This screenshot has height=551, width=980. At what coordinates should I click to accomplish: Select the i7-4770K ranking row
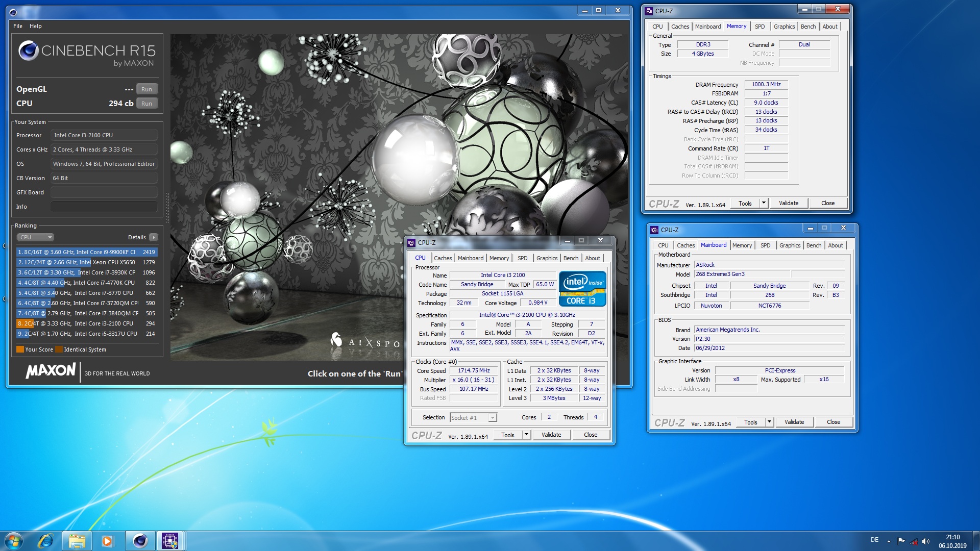pos(87,283)
